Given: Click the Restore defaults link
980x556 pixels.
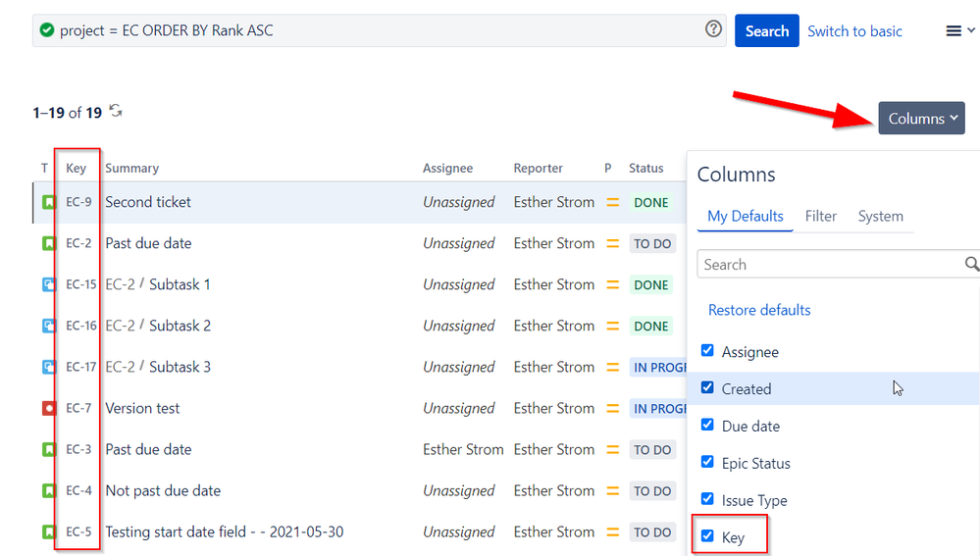Looking at the screenshot, I should (x=758, y=310).
